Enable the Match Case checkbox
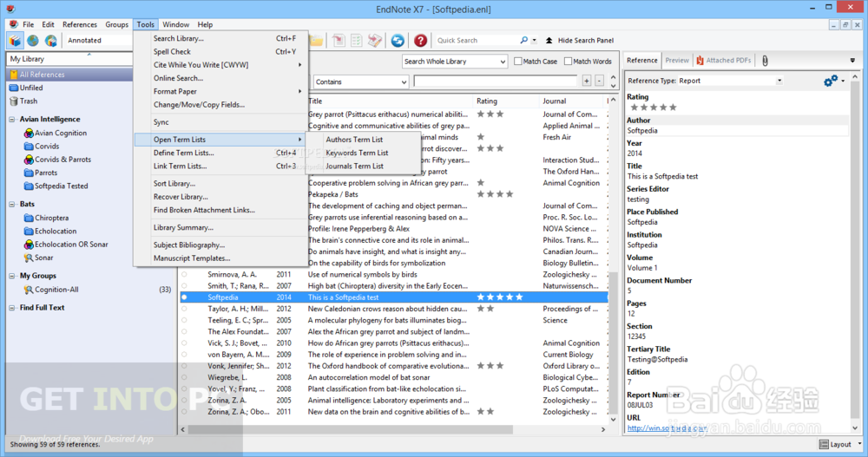Image resolution: width=868 pixels, height=457 pixels. tap(518, 62)
